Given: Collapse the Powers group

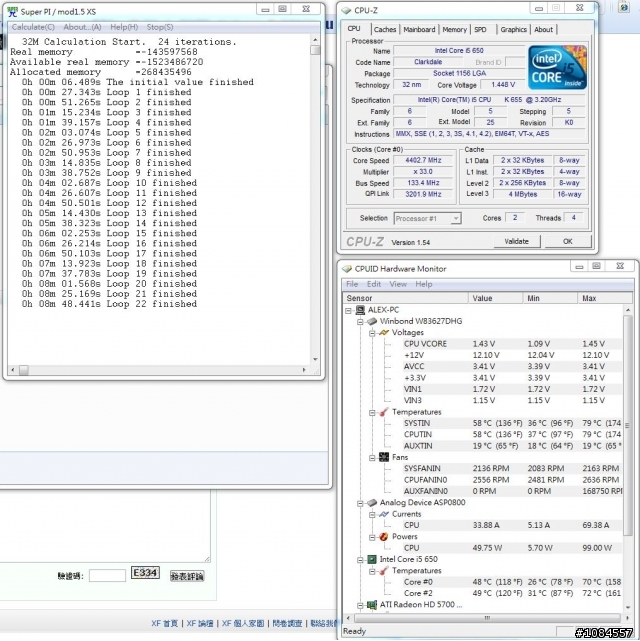Looking at the screenshot, I should click(372, 537).
